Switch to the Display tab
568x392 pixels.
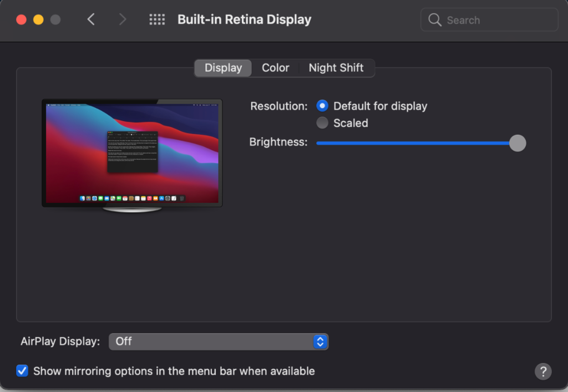[223, 68]
